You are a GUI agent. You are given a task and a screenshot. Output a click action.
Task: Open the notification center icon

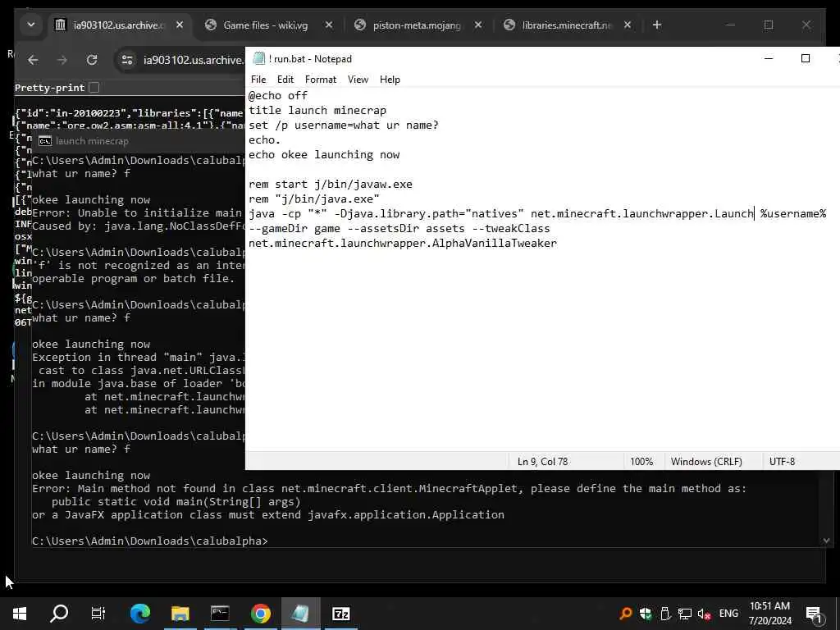[814, 614]
